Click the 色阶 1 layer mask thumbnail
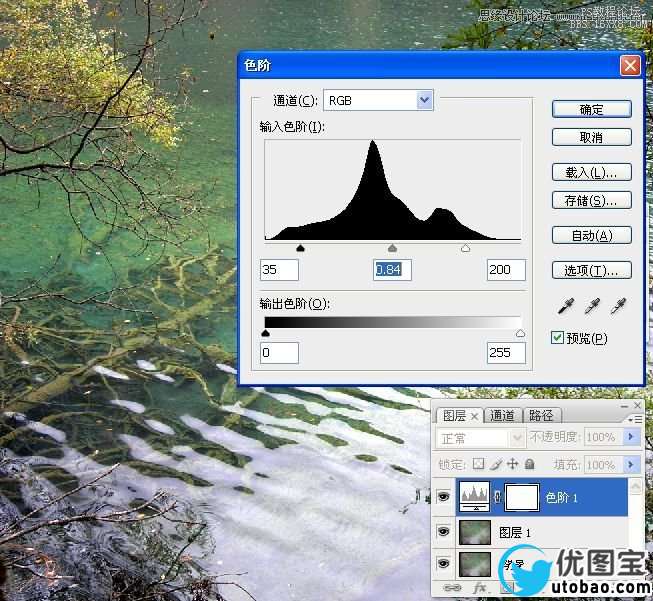 (522, 497)
